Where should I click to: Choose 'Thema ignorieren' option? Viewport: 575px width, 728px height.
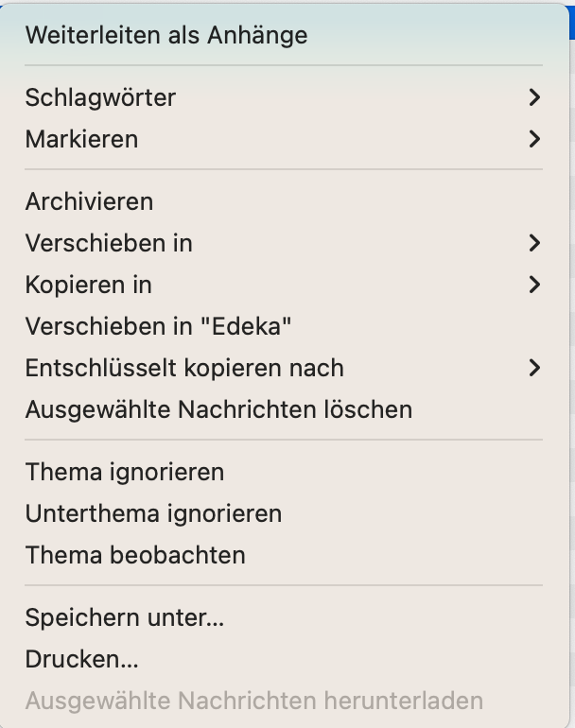pos(125,472)
